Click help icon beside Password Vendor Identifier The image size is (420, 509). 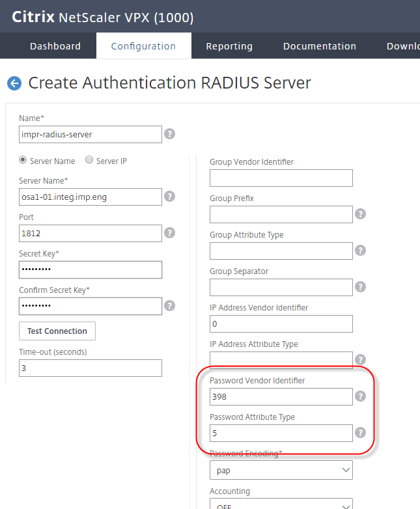click(x=360, y=396)
